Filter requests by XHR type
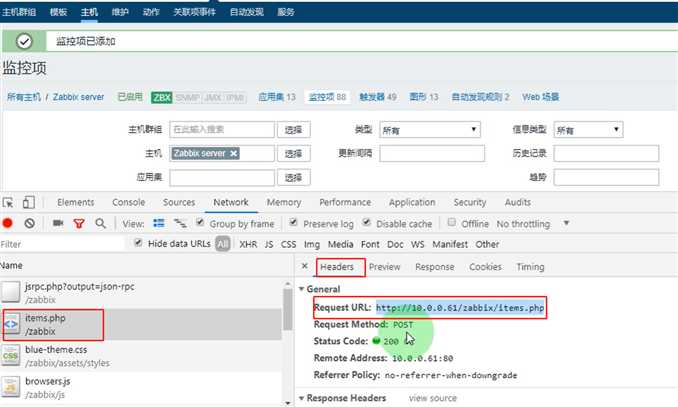Viewport: 678px width, 407px height. [248, 244]
